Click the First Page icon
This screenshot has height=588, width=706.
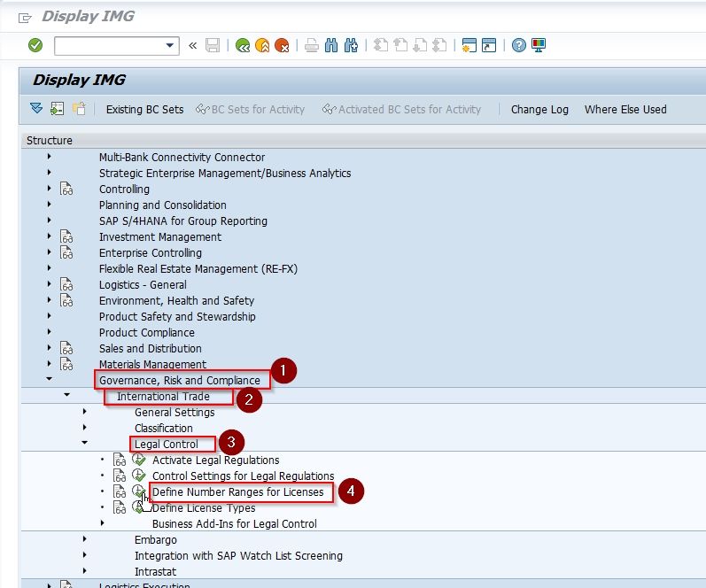coord(381,45)
